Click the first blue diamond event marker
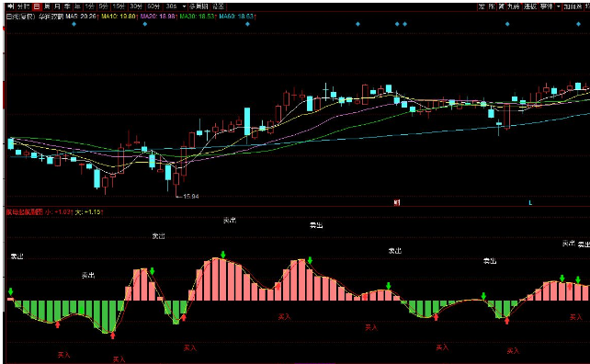 coord(74,24)
